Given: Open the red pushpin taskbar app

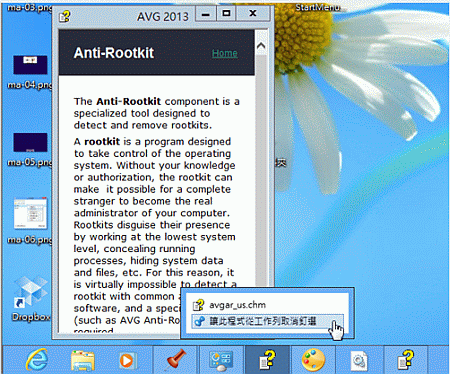Looking at the screenshot, I should 176,360.
